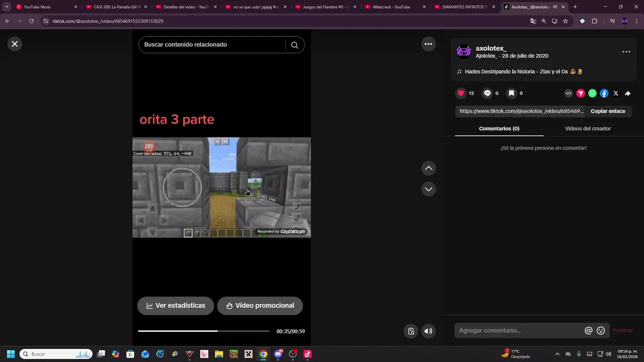Image resolution: width=644 pixels, height=362 pixels.
Task: Open the three-dot options above the video
Action: 428,44
